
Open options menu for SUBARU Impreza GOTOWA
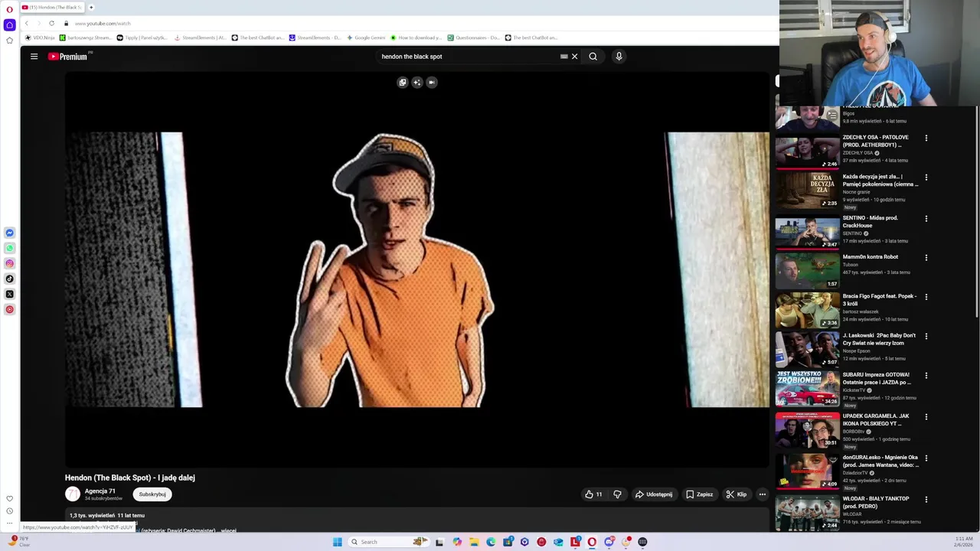click(926, 376)
